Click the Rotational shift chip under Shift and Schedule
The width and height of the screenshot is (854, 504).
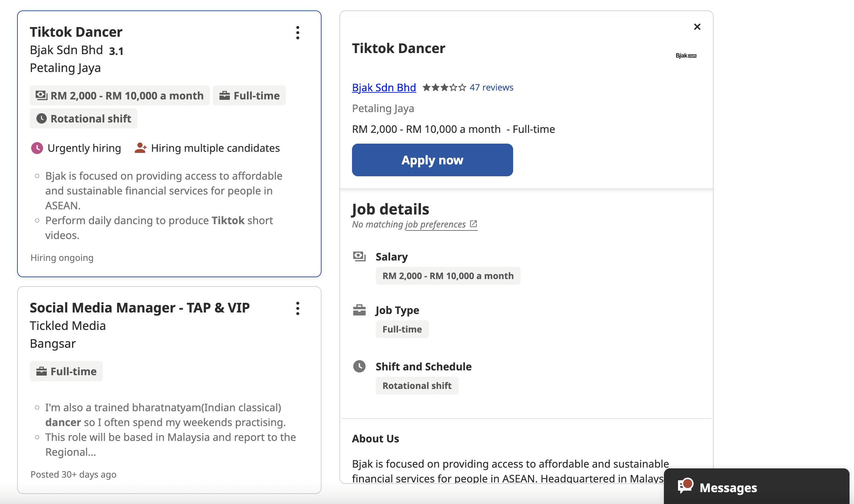tap(417, 386)
